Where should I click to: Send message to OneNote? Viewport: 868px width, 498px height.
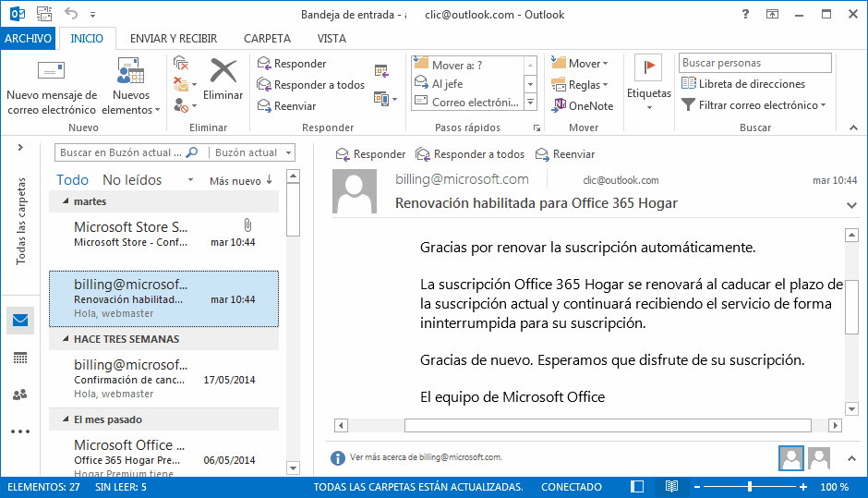(x=583, y=106)
